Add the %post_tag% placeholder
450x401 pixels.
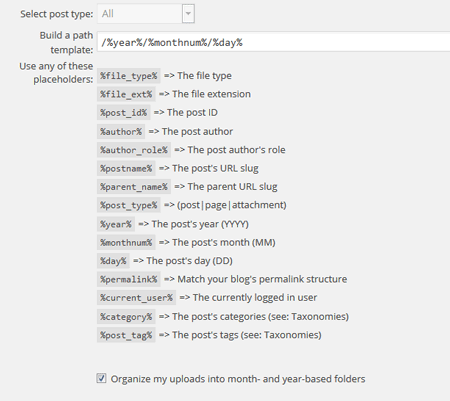(x=126, y=335)
